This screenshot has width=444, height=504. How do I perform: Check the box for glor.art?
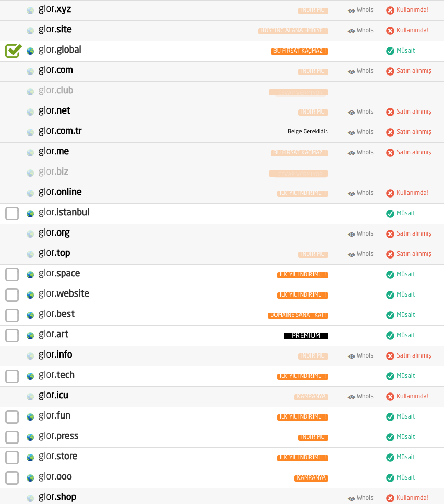pos(12,336)
